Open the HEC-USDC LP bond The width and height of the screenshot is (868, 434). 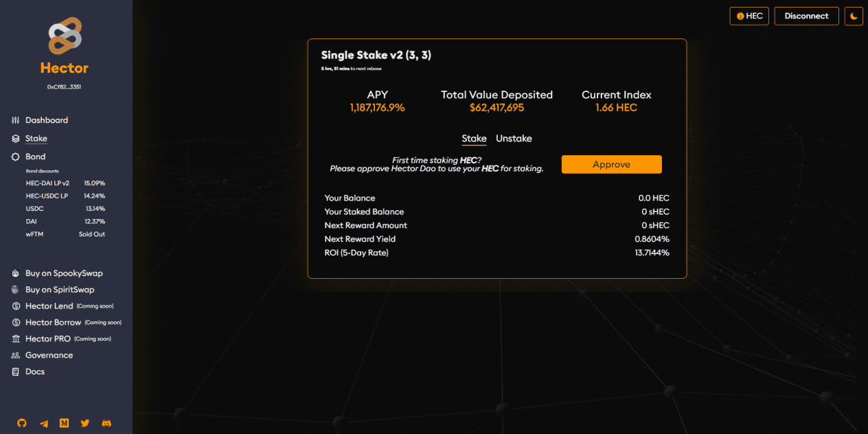(x=65, y=196)
